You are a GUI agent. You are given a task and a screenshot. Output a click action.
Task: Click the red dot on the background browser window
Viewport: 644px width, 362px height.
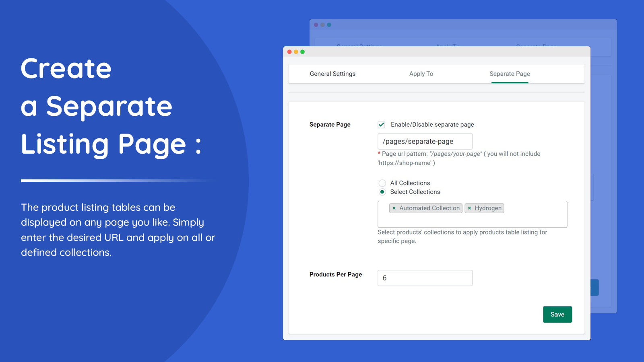pos(316,25)
